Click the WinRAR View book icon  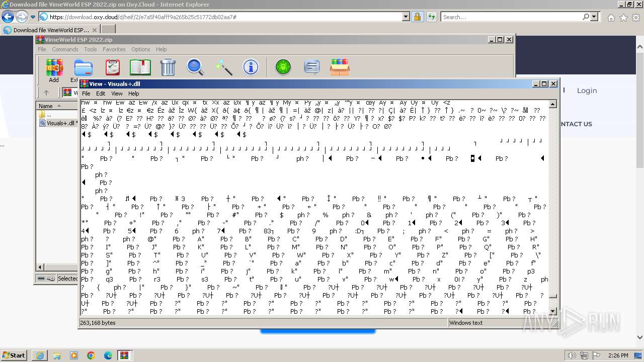pyautogui.click(x=140, y=67)
